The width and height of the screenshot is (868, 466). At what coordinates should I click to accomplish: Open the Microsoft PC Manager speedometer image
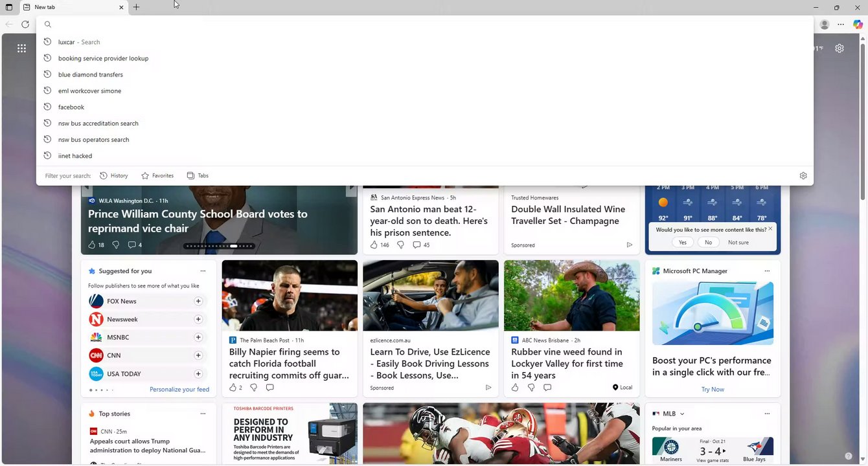click(713, 313)
